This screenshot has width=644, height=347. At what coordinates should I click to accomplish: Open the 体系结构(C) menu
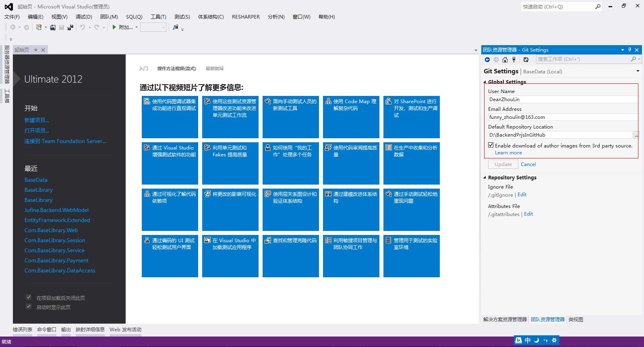(x=211, y=17)
